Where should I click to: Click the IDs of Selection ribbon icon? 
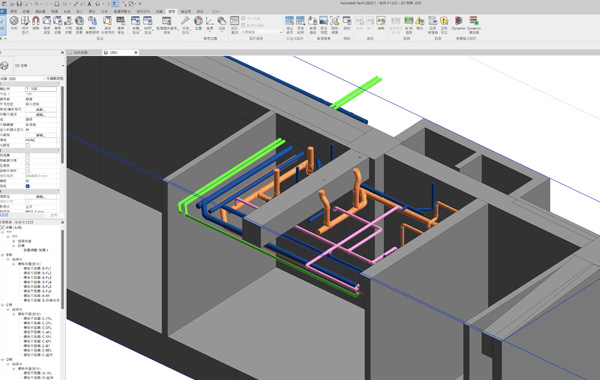pos(409,25)
